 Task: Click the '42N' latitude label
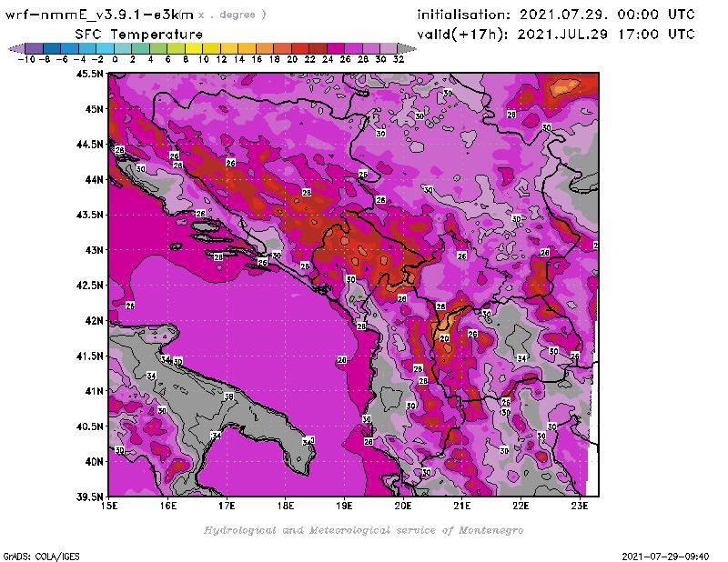click(x=94, y=321)
